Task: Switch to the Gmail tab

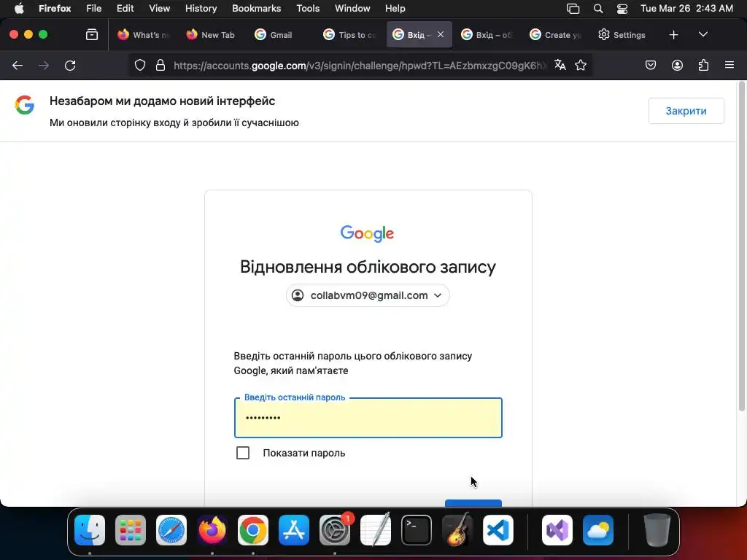Action: pos(281,35)
